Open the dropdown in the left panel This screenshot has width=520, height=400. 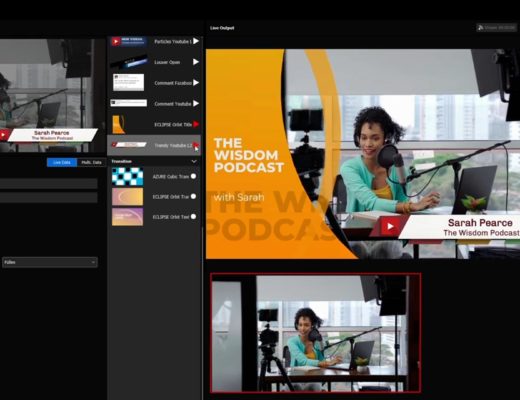tap(50, 262)
